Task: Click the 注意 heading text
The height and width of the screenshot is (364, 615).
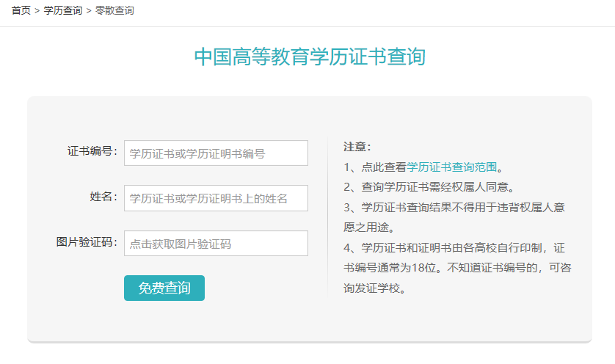Action: pyautogui.click(x=357, y=147)
